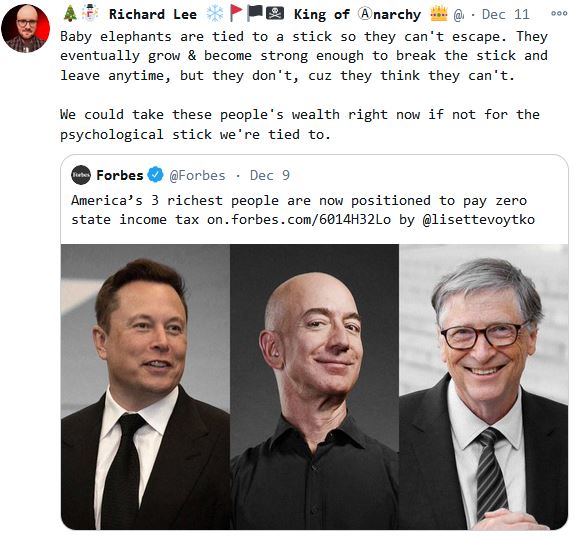Open the Dec 9 quoted tweet date
The width and height of the screenshot is (576, 537).
coord(270,175)
